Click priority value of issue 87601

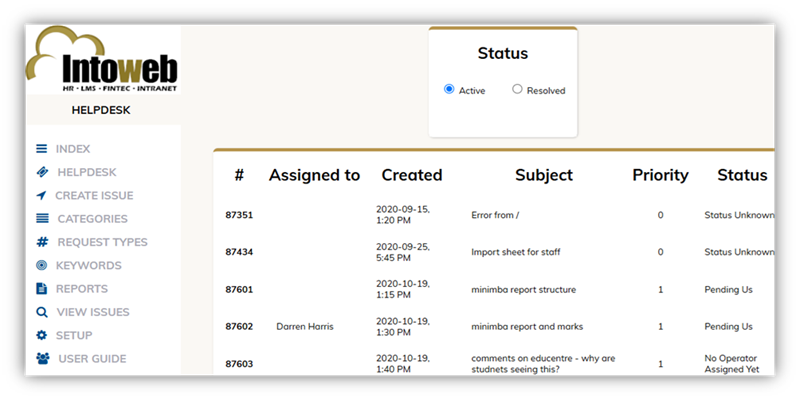click(x=661, y=290)
